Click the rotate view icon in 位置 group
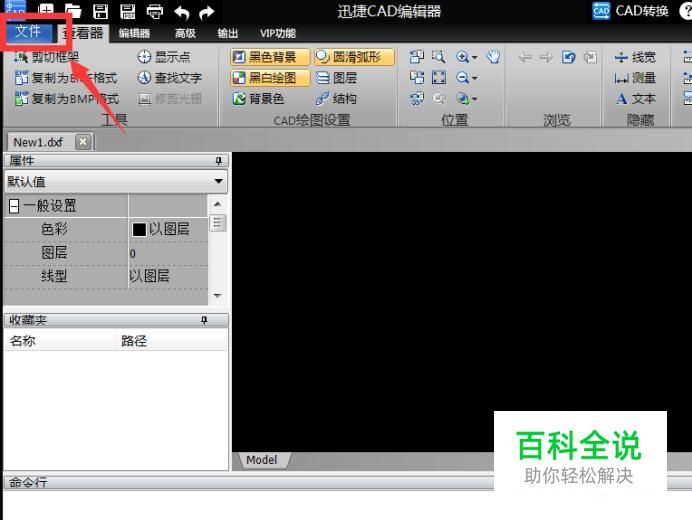This screenshot has height=520, width=692. (x=417, y=98)
